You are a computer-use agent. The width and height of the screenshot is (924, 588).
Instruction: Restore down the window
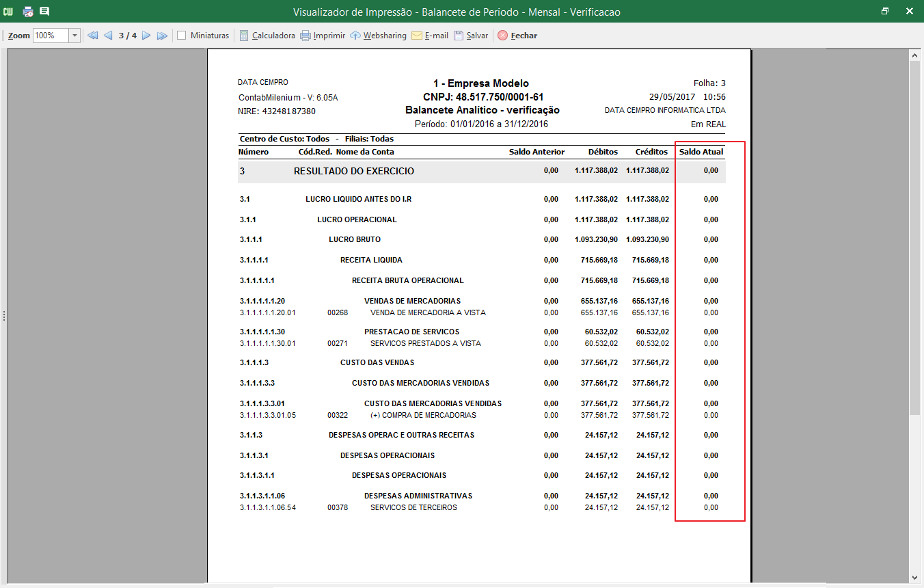pos(885,12)
